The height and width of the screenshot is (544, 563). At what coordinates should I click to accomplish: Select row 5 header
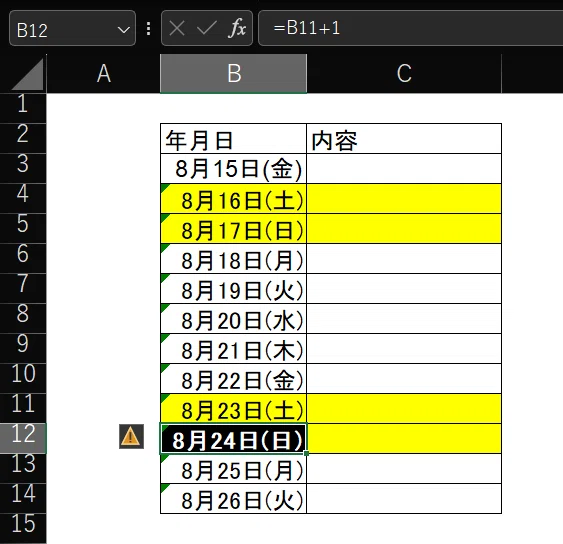(x=23, y=228)
